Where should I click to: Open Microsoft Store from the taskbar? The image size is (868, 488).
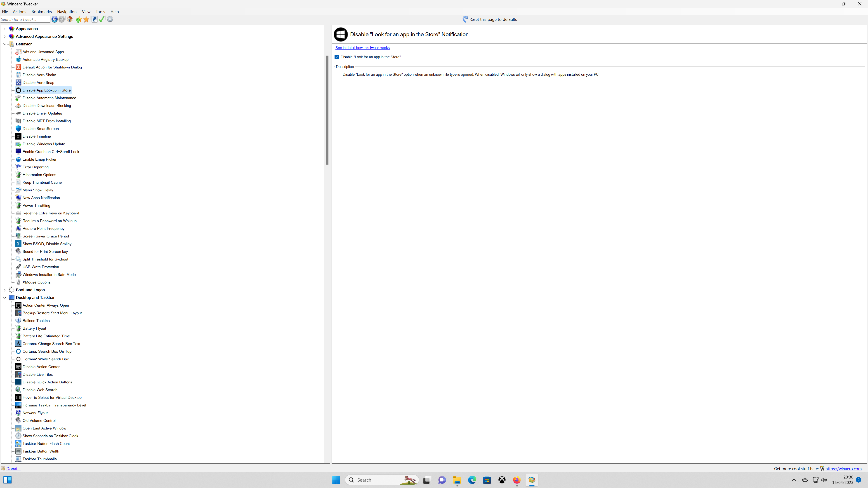point(487,480)
